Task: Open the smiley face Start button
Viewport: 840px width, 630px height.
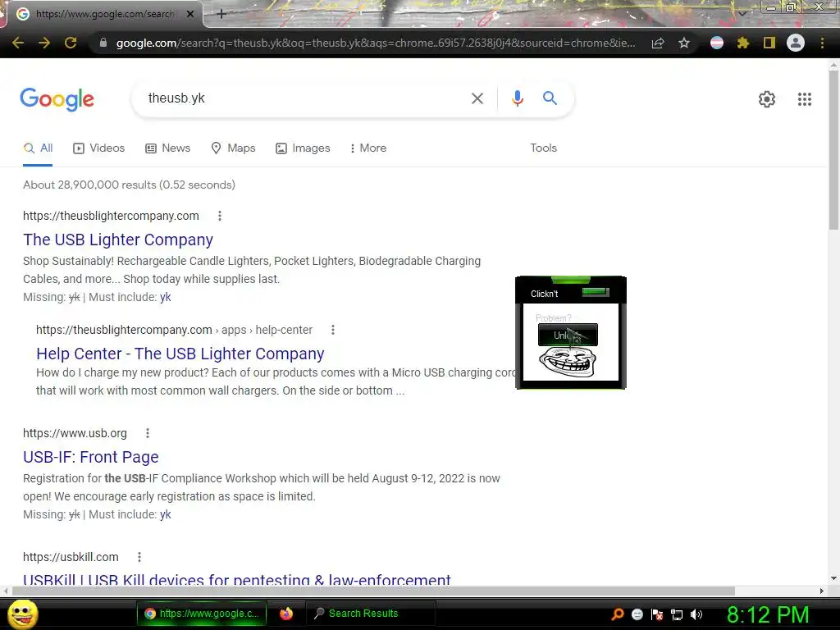Action: tap(23, 614)
